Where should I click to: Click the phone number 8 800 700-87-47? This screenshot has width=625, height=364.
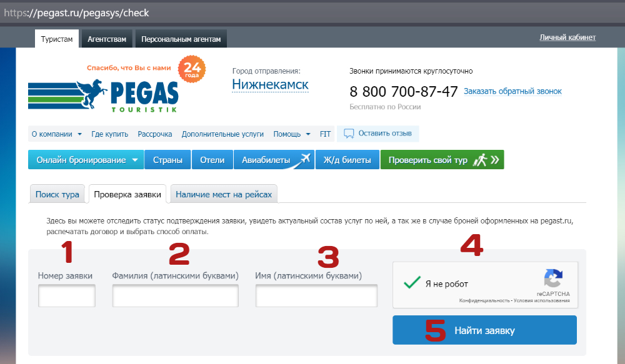[x=404, y=92]
